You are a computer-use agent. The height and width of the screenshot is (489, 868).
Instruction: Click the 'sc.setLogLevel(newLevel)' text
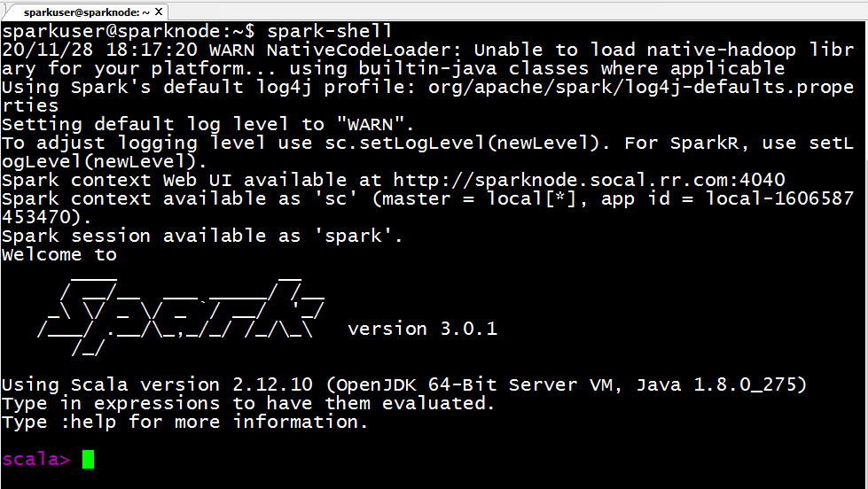pyautogui.click(x=462, y=143)
